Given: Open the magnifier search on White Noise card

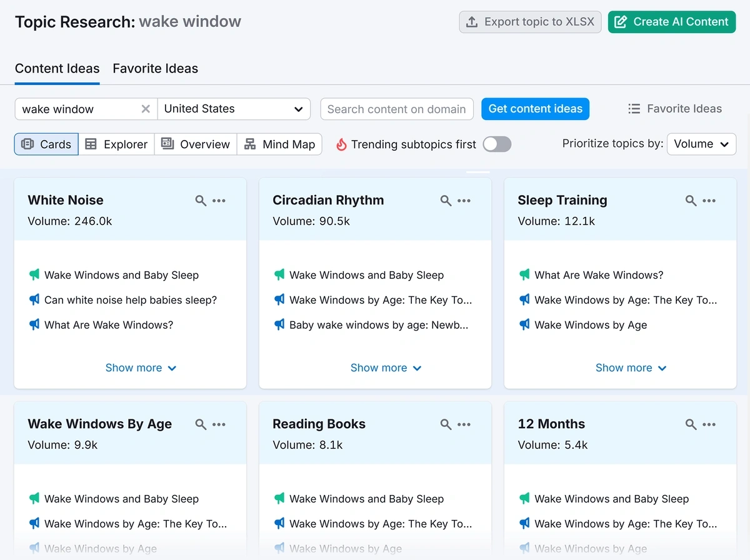Looking at the screenshot, I should [x=201, y=201].
